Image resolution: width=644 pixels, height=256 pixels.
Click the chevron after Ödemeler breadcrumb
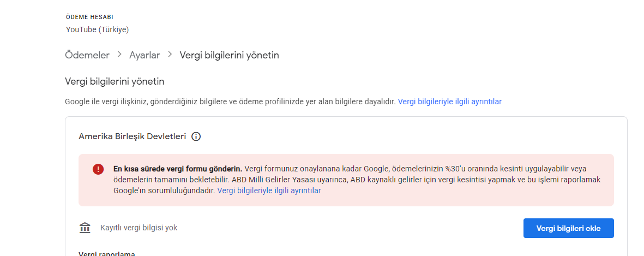(119, 54)
